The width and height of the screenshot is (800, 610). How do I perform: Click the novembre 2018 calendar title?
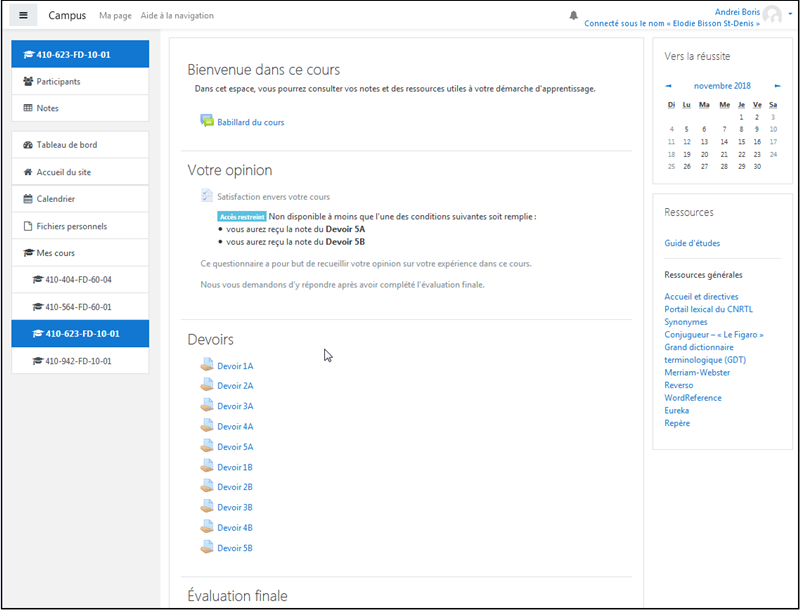click(x=721, y=86)
